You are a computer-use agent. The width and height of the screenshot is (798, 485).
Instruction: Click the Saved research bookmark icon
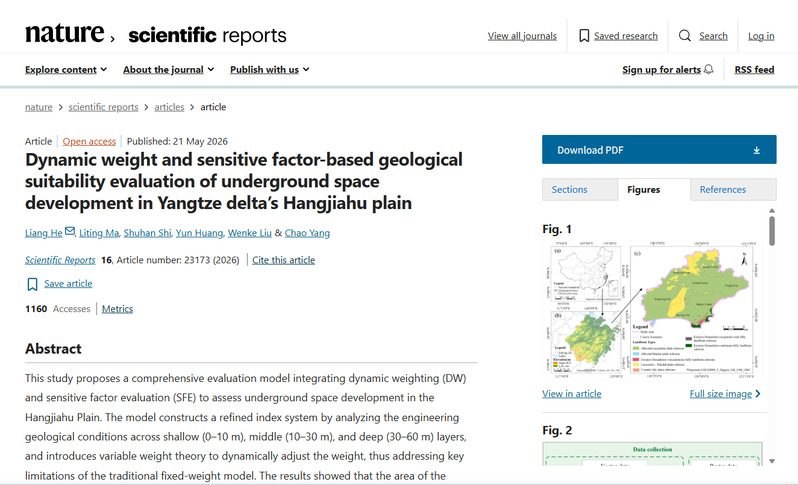tap(584, 36)
